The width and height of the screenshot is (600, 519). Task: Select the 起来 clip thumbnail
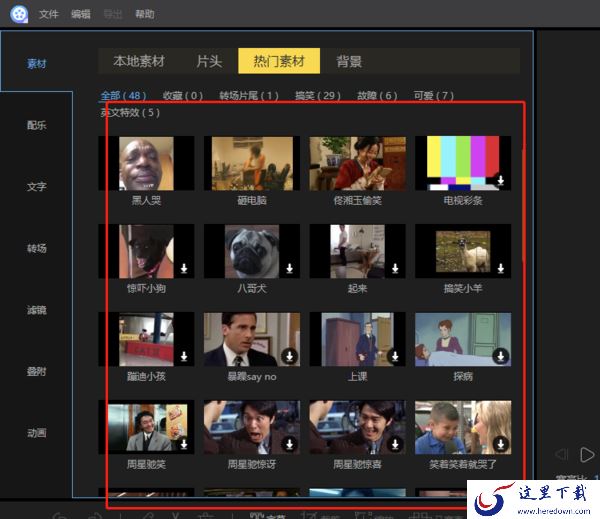357,251
